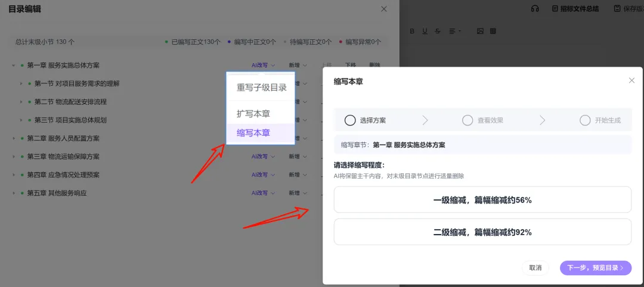The width and height of the screenshot is (644, 287).
Task: Expand the 第三章 物流运输保障方案 arrow
Action: tap(14, 157)
